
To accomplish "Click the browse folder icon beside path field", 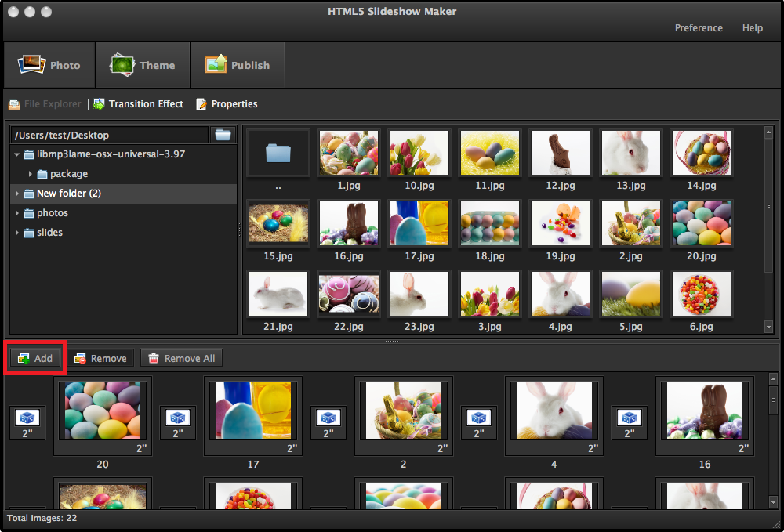I will pyautogui.click(x=223, y=135).
